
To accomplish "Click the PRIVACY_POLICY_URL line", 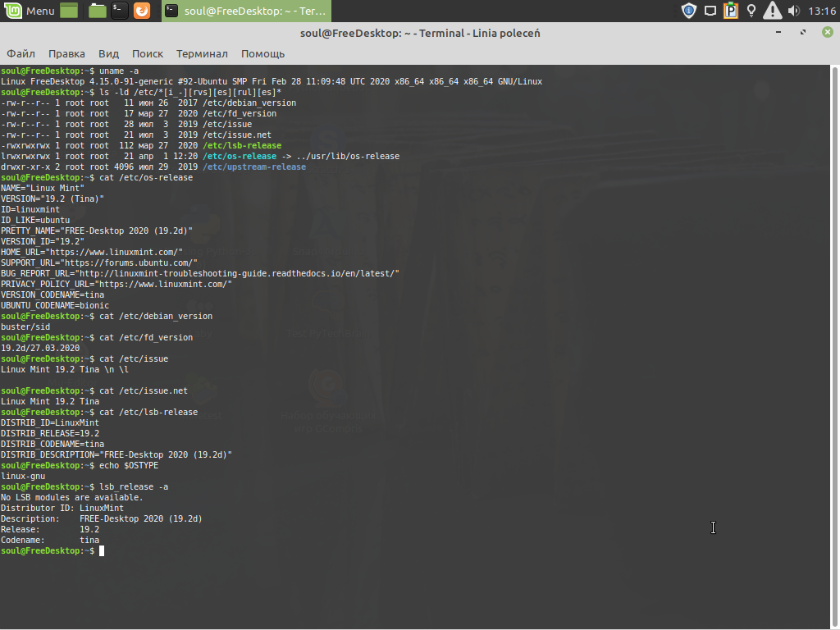I will 116,285.
